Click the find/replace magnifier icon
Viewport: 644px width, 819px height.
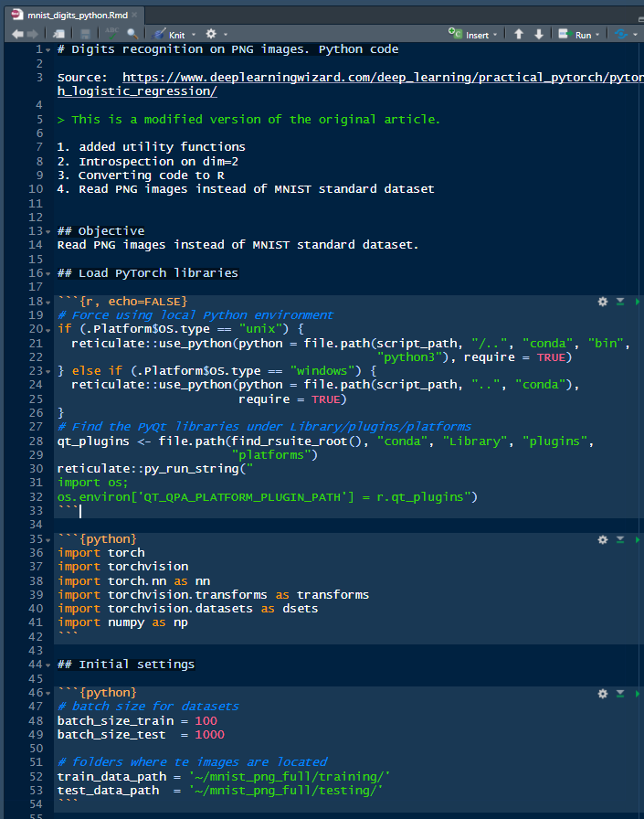click(x=132, y=34)
